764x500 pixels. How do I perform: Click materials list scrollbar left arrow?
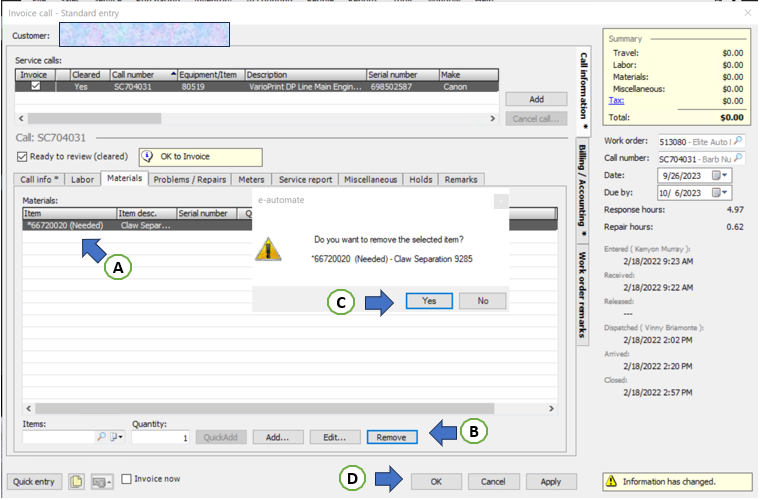coord(28,408)
